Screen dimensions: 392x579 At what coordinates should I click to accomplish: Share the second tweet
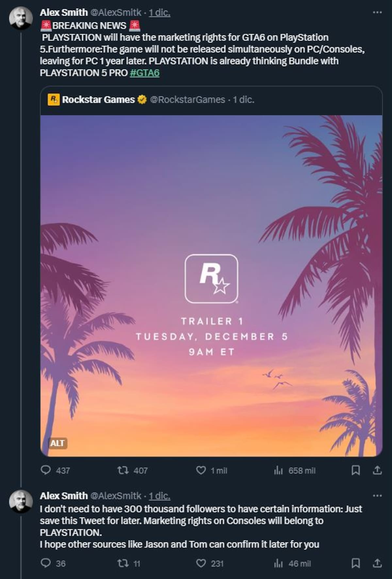377,563
